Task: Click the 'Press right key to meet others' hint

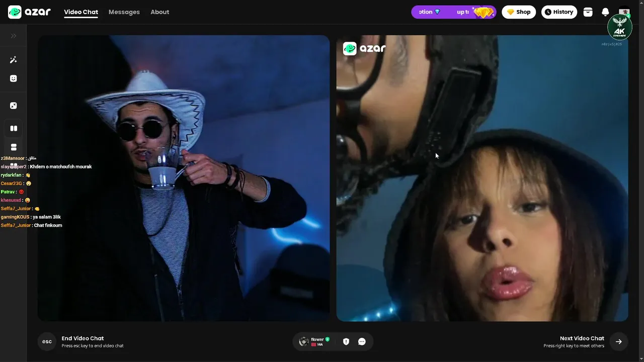Action: [x=574, y=346]
